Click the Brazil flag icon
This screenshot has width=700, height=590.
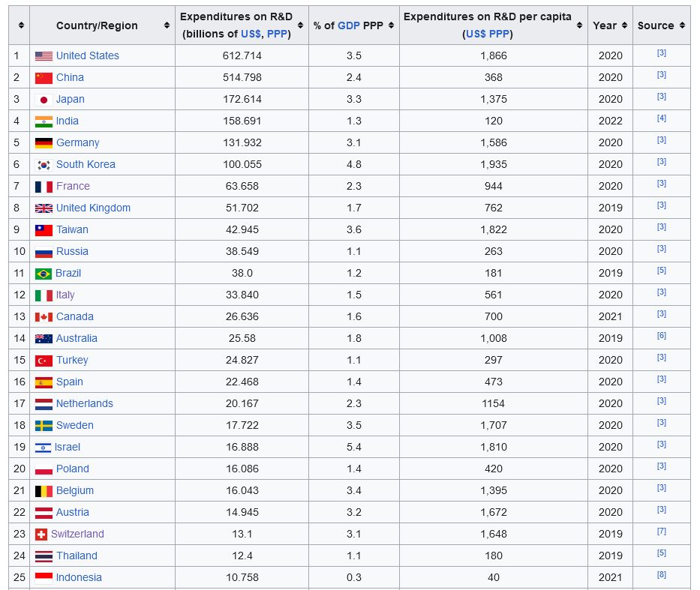tap(44, 274)
